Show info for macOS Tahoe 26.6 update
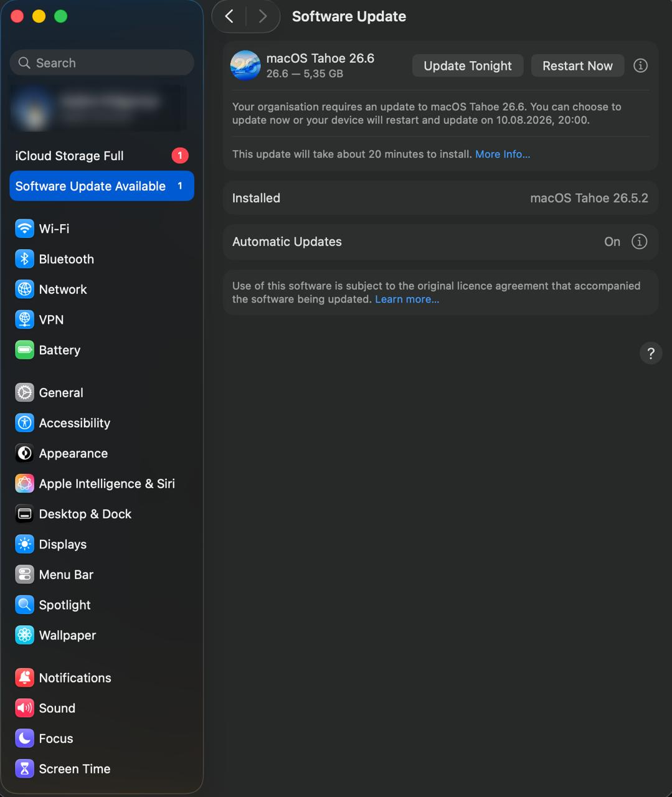Screen dimensions: 672x797 coord(640,65)
